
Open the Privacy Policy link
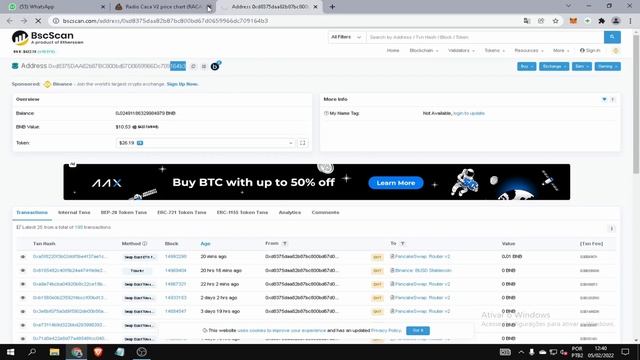tap(386, 331)
